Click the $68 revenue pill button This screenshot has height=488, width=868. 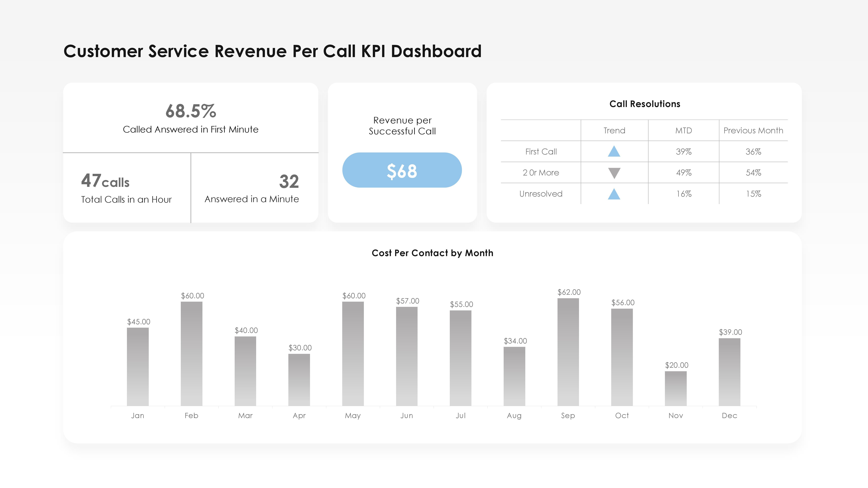point(402,170)
